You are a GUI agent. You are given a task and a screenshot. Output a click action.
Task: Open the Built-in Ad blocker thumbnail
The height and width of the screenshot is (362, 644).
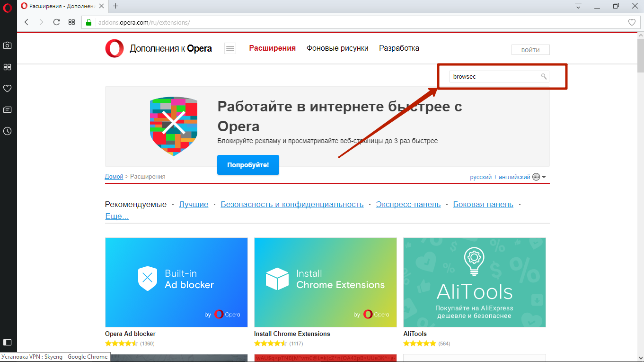pos(176,282)
